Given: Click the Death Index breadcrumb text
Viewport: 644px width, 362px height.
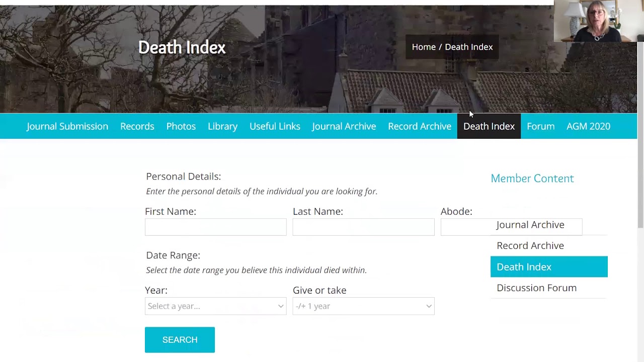Looking at the screenshot, I should click(468, 47).
